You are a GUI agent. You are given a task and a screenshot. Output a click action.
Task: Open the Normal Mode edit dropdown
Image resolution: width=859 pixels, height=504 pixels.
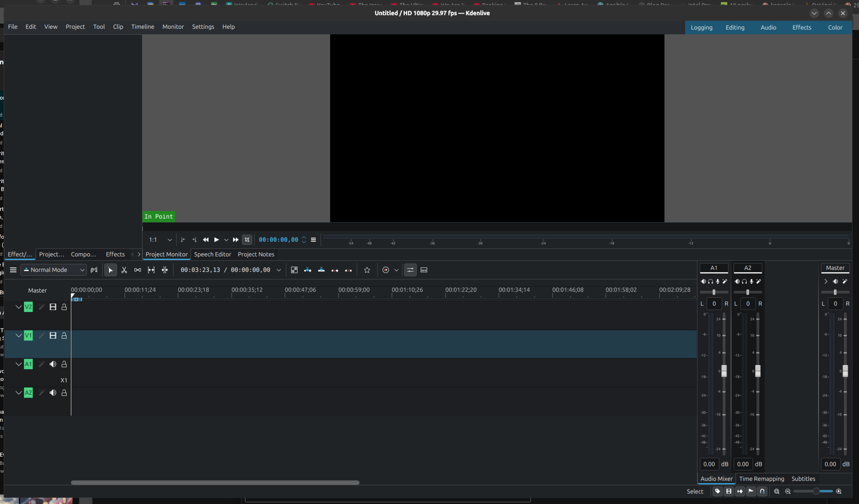coord(54,270)
